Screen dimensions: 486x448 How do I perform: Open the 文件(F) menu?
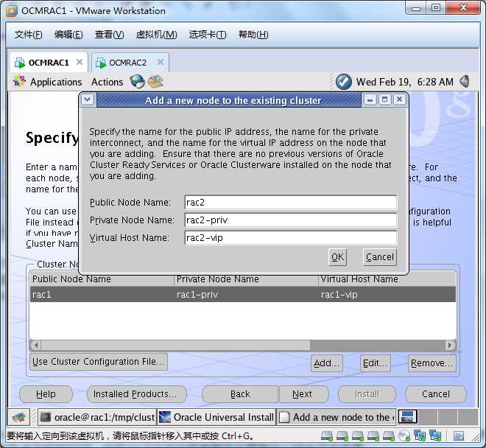[28, 35]
